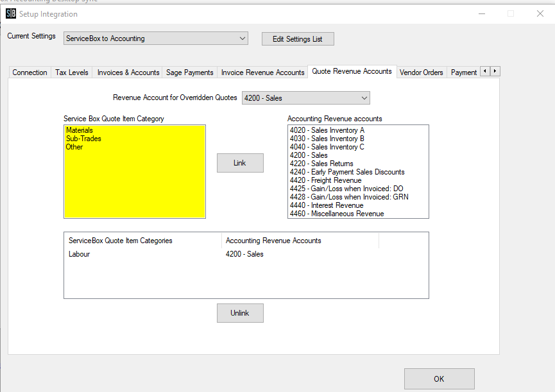Open the Tax Levels tab
The width and height of the screenshot is (555, 392).
point(72,72)
